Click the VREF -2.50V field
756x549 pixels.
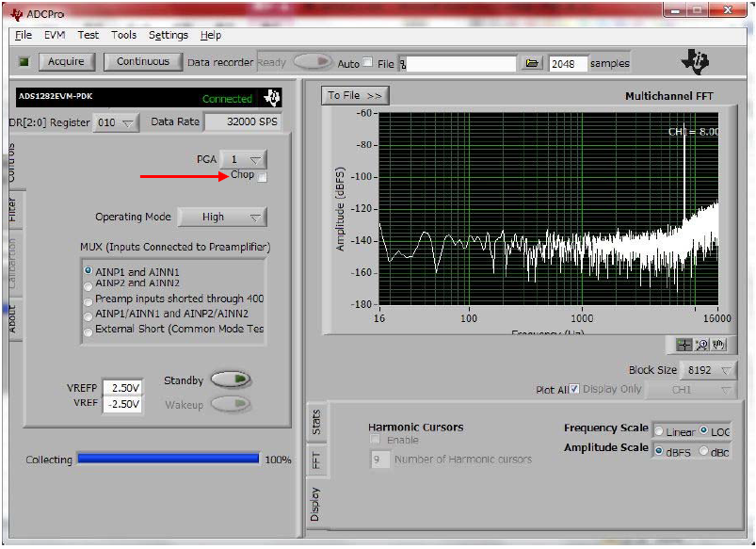(123, 404)
